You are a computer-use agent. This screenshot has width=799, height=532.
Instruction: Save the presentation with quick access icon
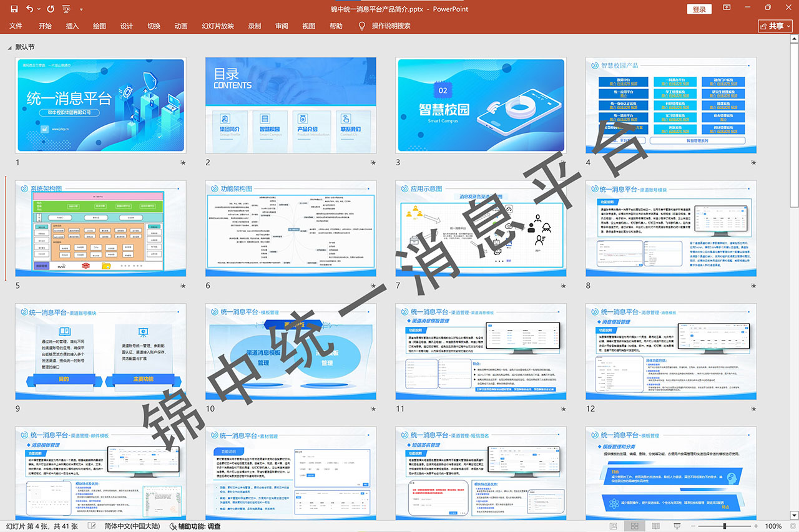(14, 9)
